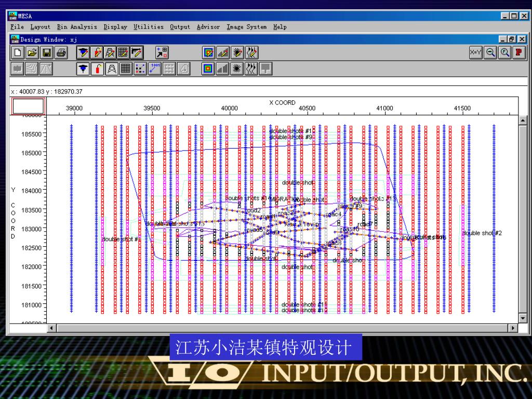The width and height of the screenshot is (532, 399).
Task: Open the Advisor menu
Action: point(208,27)
